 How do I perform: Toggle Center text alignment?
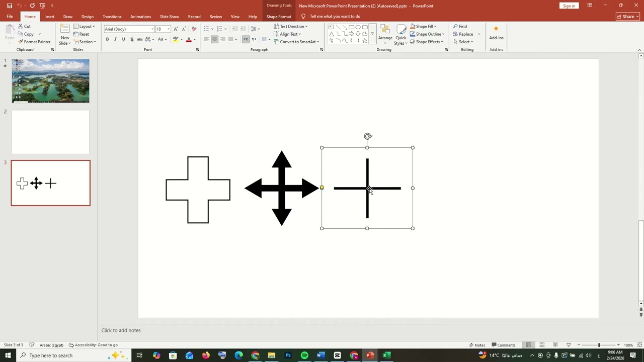tap(214, 39)
